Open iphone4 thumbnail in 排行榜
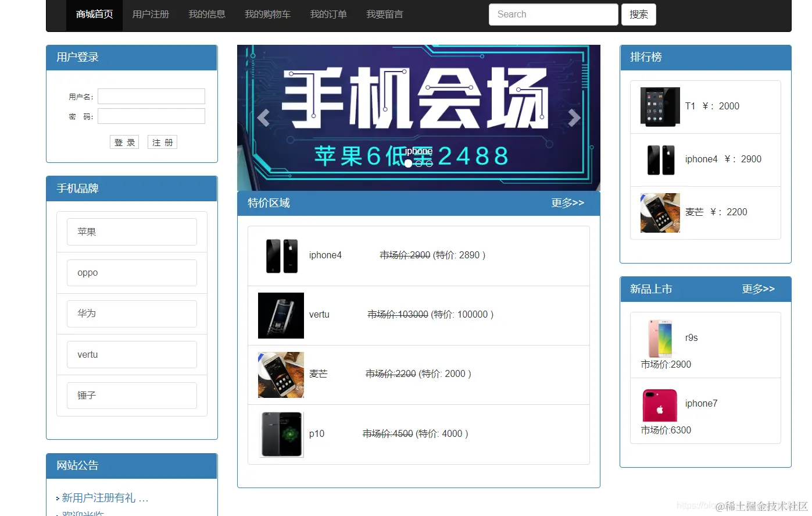Viewport: 812px width, 516px height. coord(660,160)
